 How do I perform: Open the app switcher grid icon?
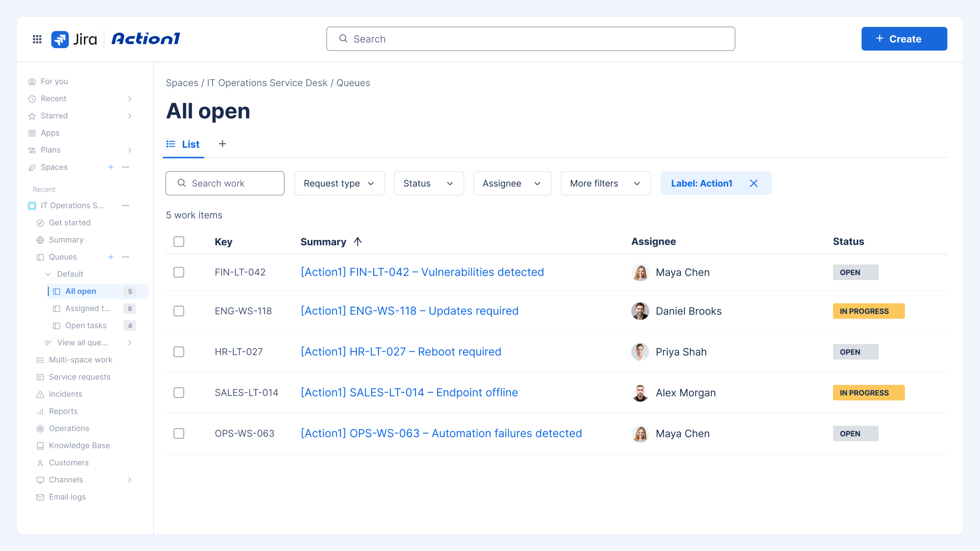37,39
